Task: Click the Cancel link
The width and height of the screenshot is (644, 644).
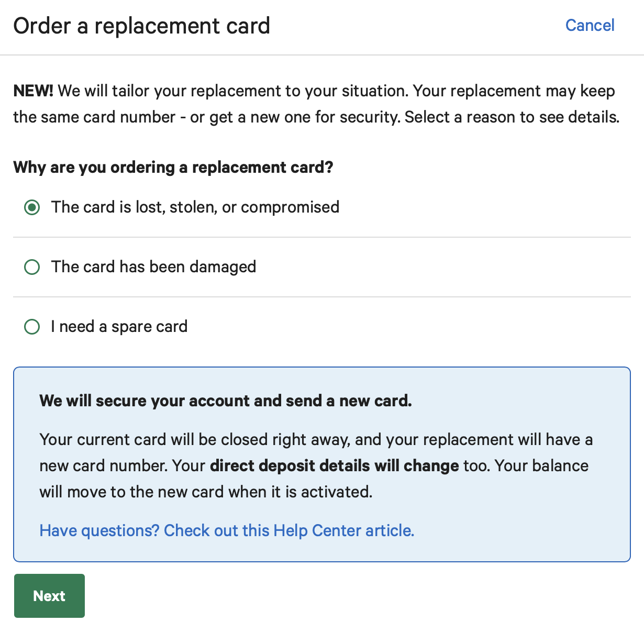Action: pos(590,25)
